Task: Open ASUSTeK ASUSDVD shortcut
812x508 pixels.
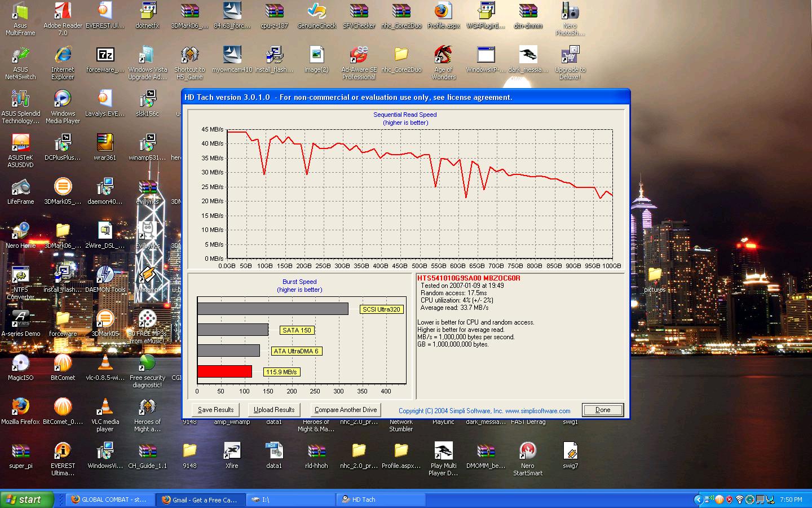Action: click(20, 151)
